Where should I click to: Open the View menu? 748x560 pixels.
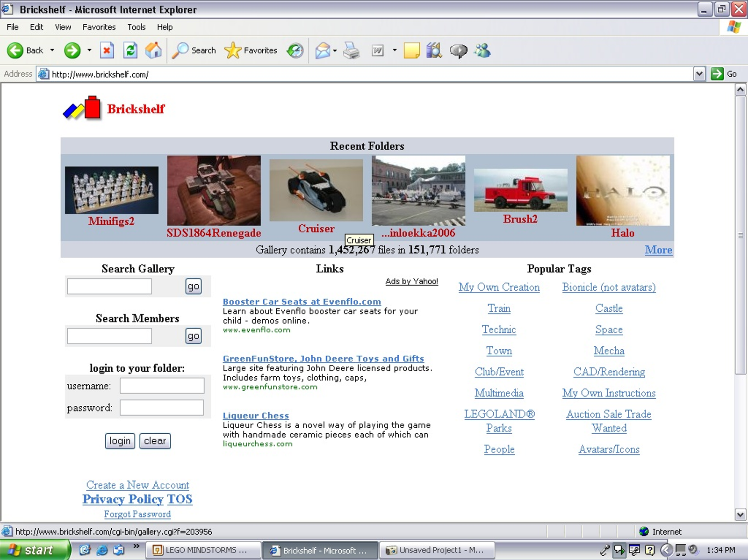(x=63, y=27)
